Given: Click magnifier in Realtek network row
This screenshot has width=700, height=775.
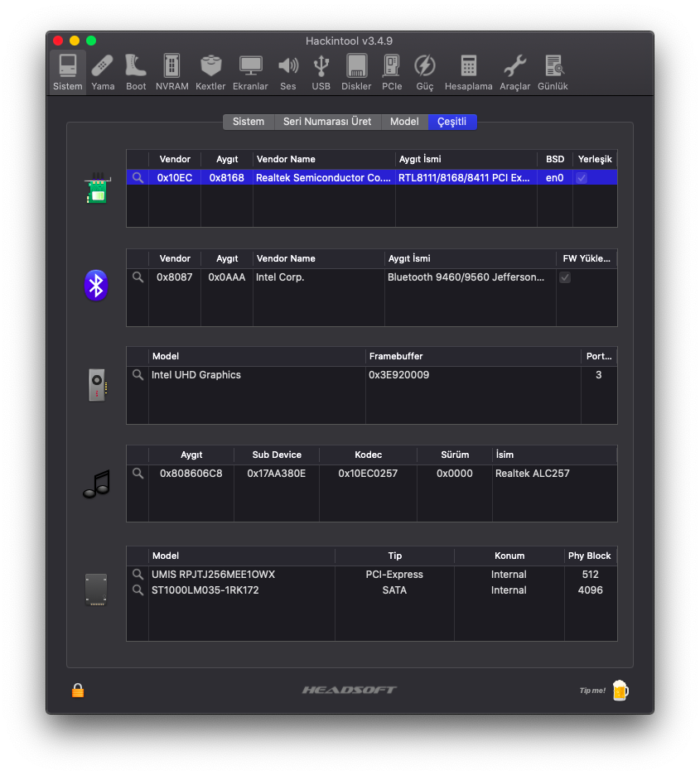Looking at the screenshot, I should (138, 178).
